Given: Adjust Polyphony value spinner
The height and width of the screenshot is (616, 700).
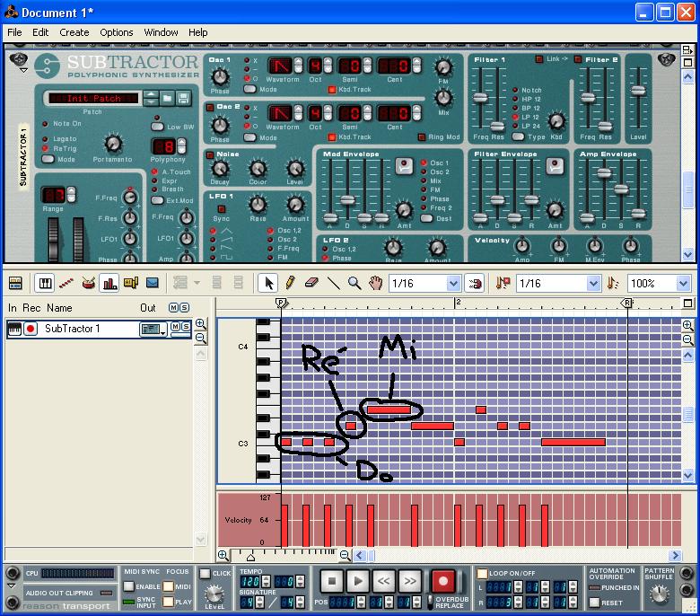Looking at the screenshot, I should (x=181, y=146).
